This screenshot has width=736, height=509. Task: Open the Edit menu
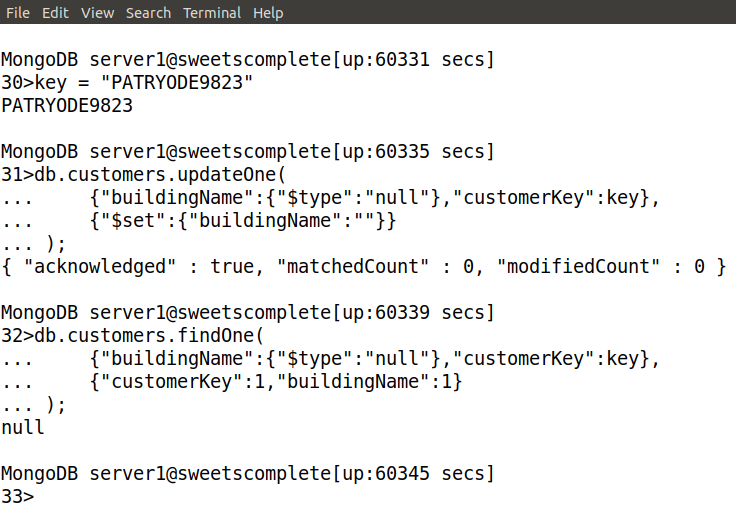tap(56, 13)
